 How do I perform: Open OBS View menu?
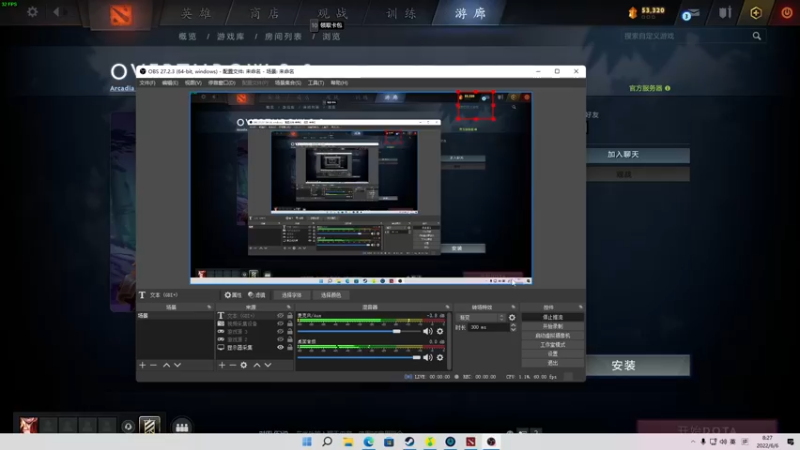click(x=193, y=83)
